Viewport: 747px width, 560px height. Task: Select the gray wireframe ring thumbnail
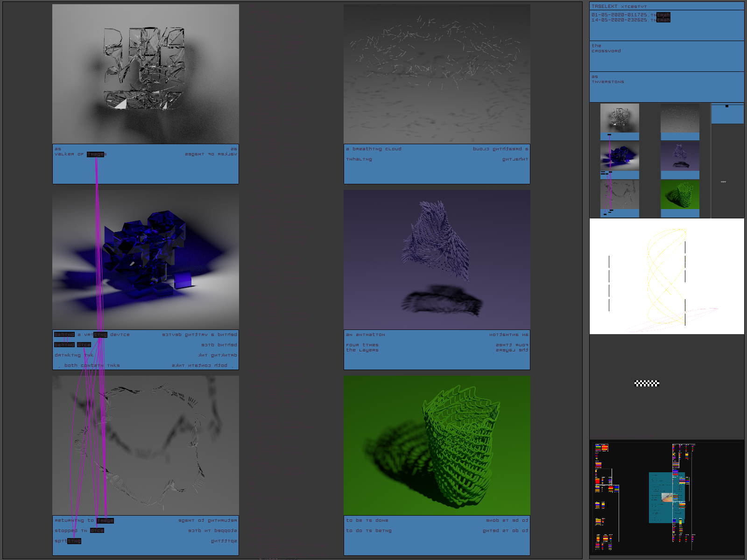click(619, 195)
